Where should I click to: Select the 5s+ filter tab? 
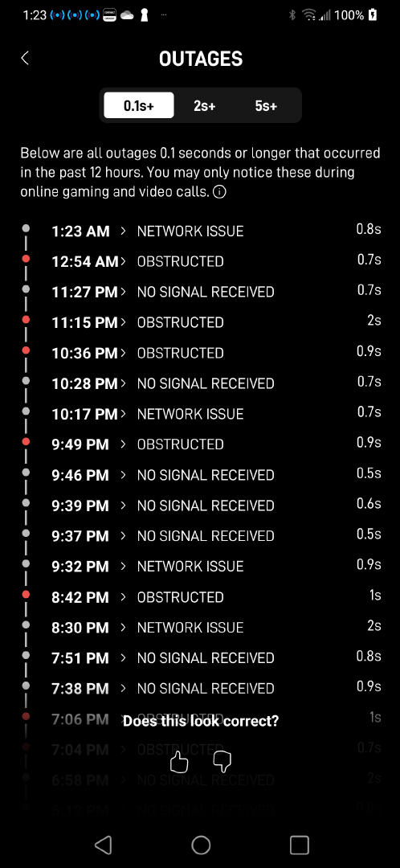point(266,105)
